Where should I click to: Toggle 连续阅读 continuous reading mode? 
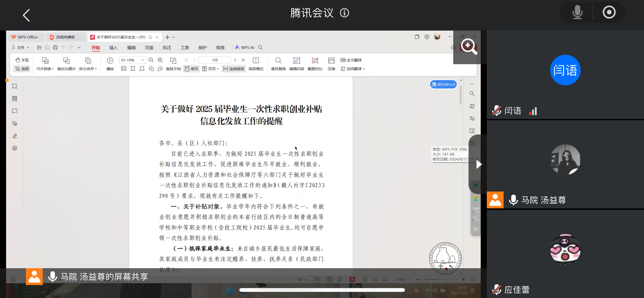[x=233, y=69]
